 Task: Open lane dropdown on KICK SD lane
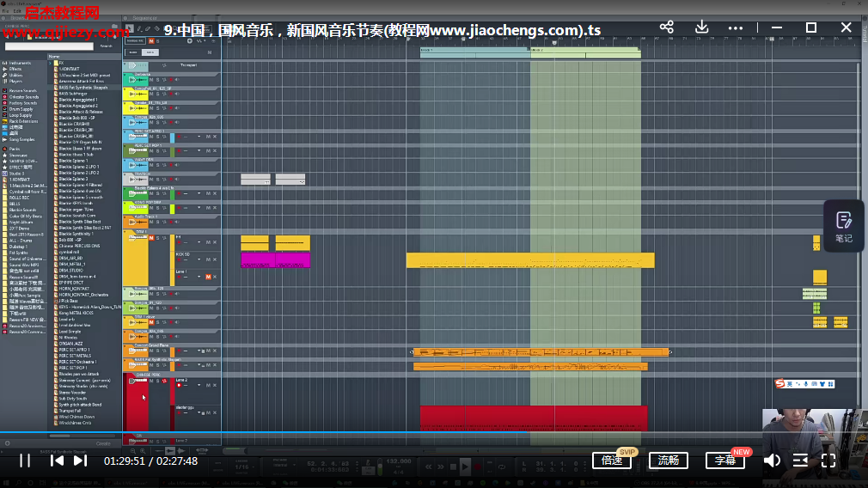199,259
